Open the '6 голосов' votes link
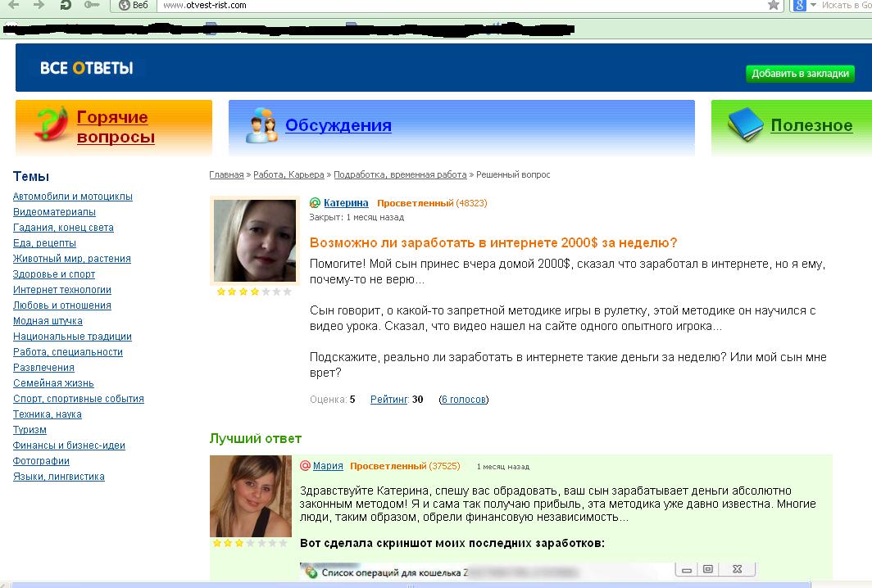The height and width of the screenshot is (588, 872). [464, 399]
